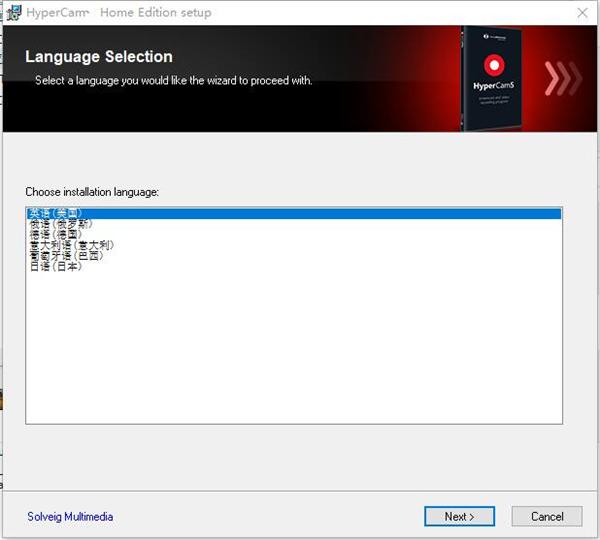Click the HyperCam name on the box art
The height and width of the screenshot is (540, 600).
tap(493, 86)
